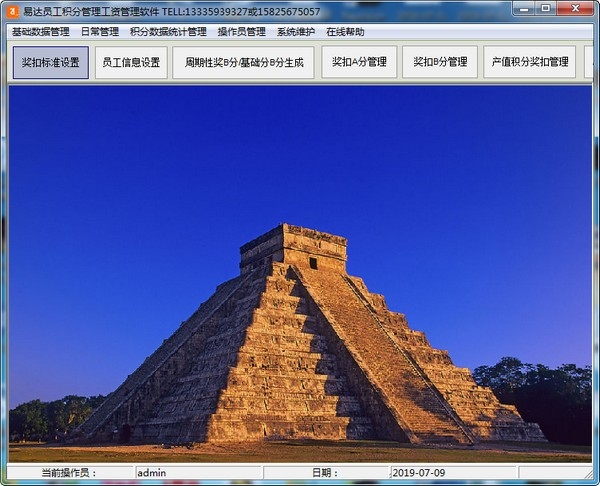Click the partially hidden toolbar button at far right
Screen dimensions: 600x486
589,62
